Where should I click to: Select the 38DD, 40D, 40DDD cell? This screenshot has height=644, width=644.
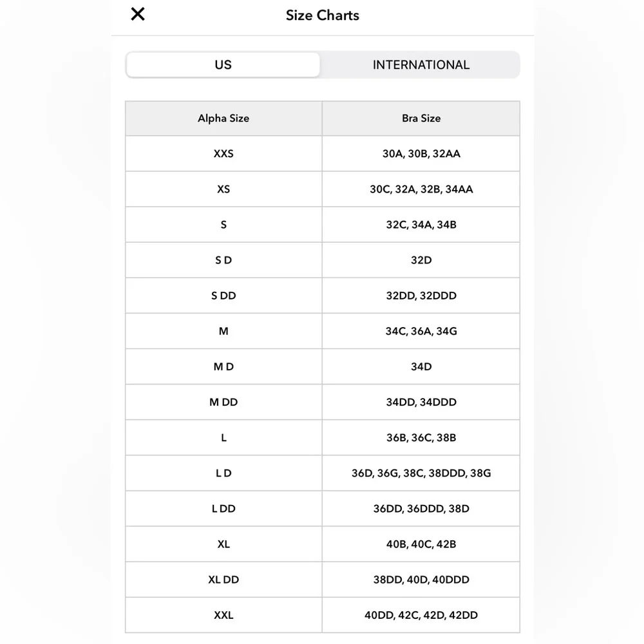click(x=421, y=580)
